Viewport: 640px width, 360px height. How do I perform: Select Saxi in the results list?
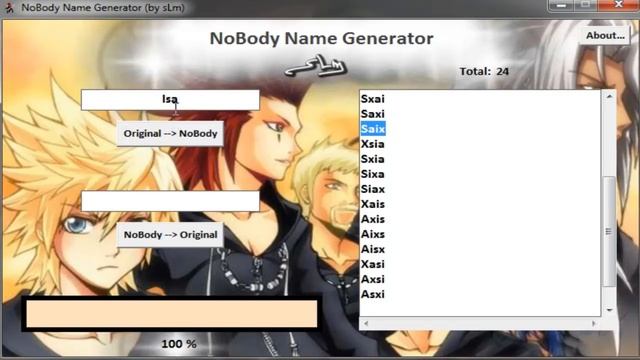tap(373, 114)
